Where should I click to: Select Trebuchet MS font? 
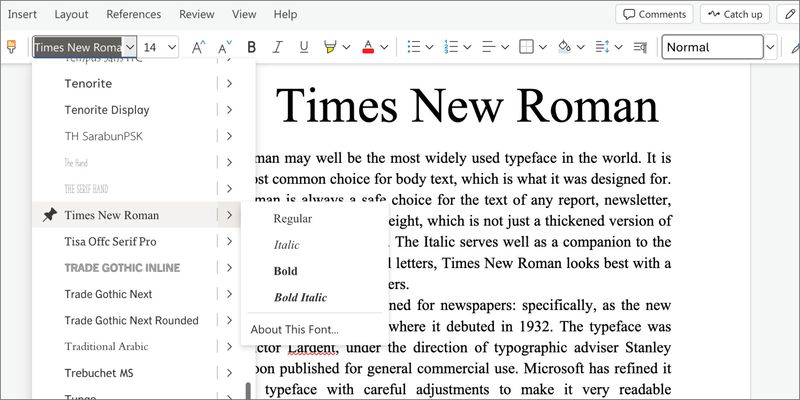click(98, 373)
